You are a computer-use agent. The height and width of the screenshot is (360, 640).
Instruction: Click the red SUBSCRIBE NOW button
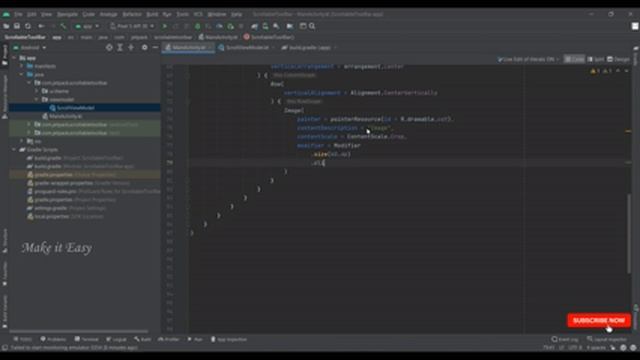click(x=599, y=320)
